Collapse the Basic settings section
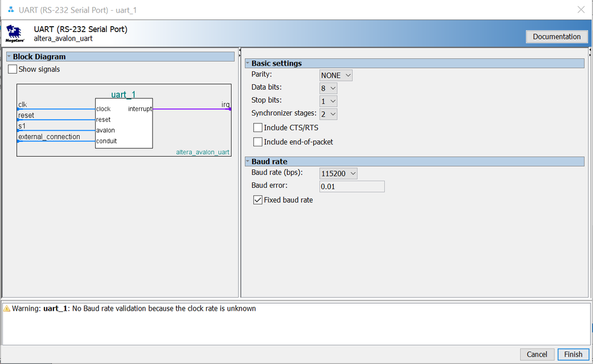The height and width of the screenshot is (364, 593). point(248,63)
